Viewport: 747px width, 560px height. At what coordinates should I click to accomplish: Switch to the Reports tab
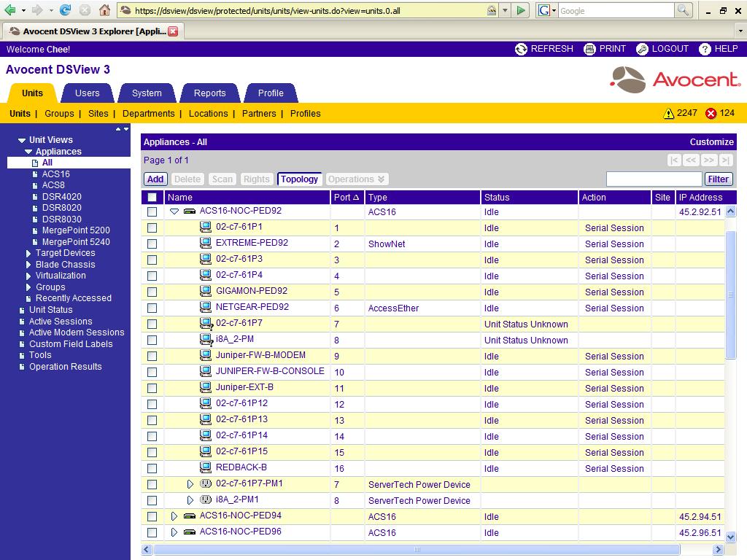(x=209, y=93)
